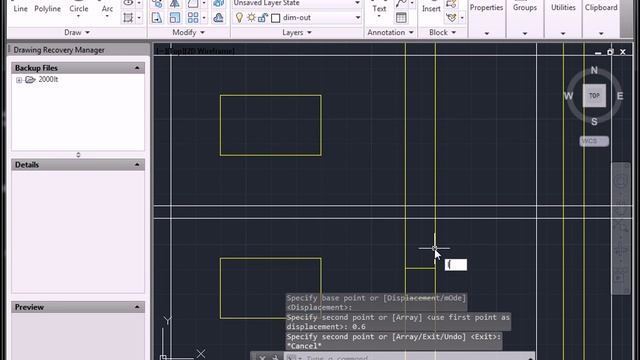
Task: Minimize the drawing viewport window
Action: click(x=598, y=52)
